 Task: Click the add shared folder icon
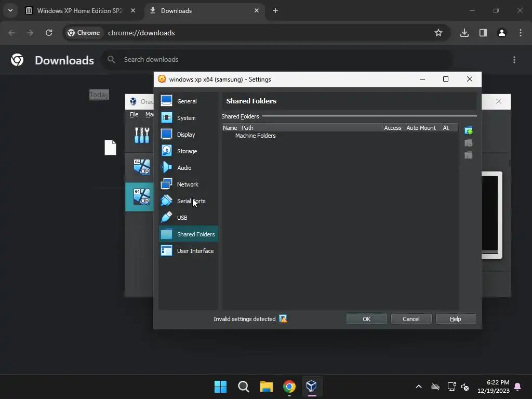[x=469, y=130]
